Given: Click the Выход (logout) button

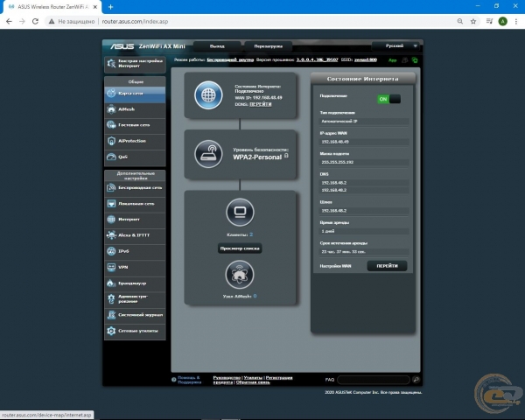Looking at the screenshot, I should [x=217, y=46].
